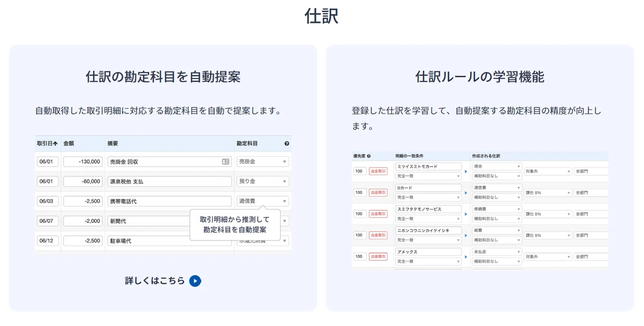Screen dimensions: 644x326
Task: Click the アメックス condition field
Action: (x=428, y=252)
